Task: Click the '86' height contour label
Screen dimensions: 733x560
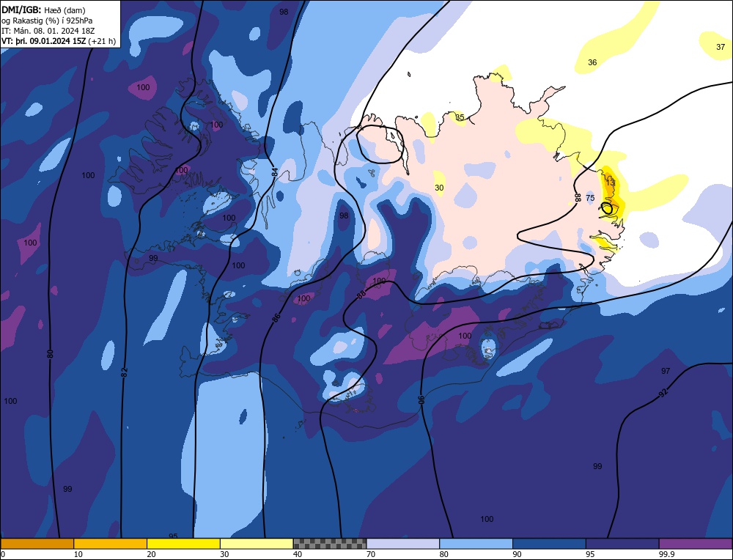Action: tap(276, 318)
